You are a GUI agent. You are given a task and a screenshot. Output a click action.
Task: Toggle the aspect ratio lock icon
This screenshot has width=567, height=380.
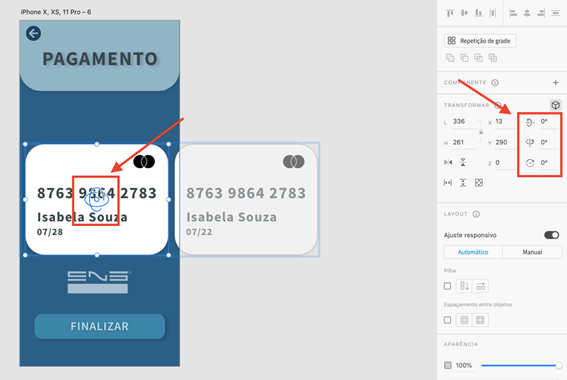(481, 132)
